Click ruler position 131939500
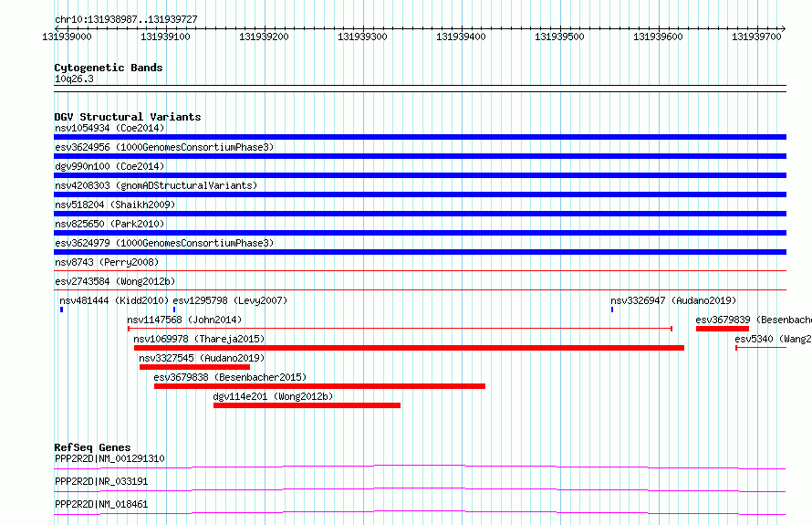 559,37
